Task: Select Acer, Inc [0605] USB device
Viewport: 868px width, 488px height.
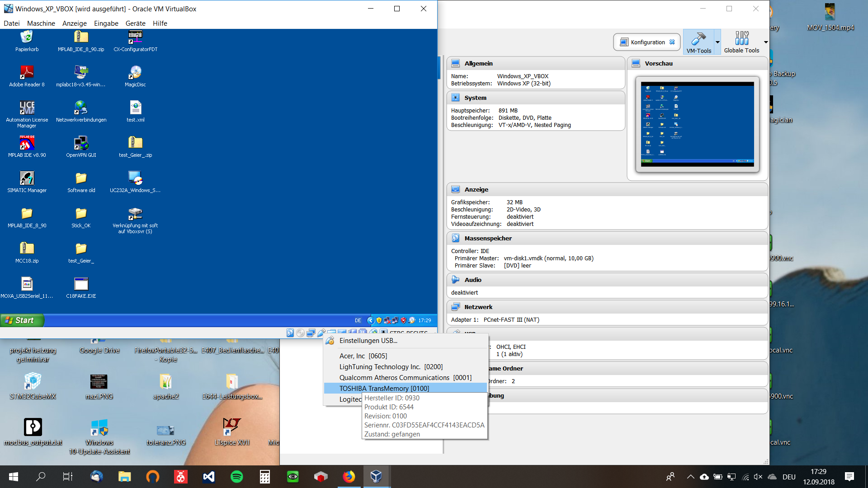Action: coord(406,356)
